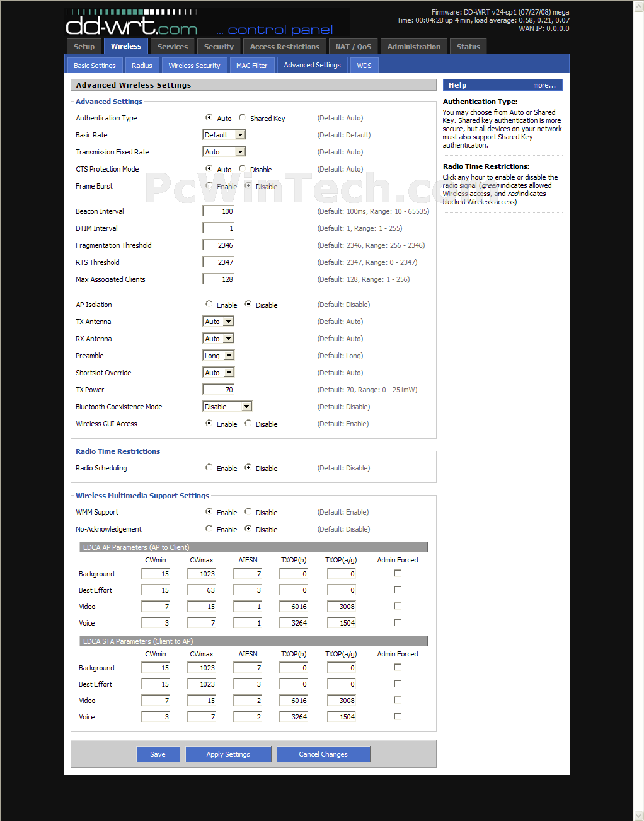Tick Admin Forced for STA Video row

coord(397,700)
